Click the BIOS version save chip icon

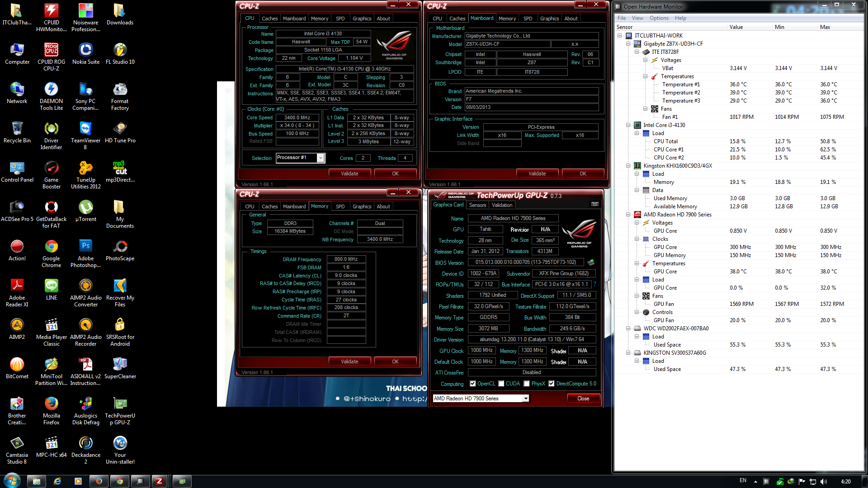point(590,263)
